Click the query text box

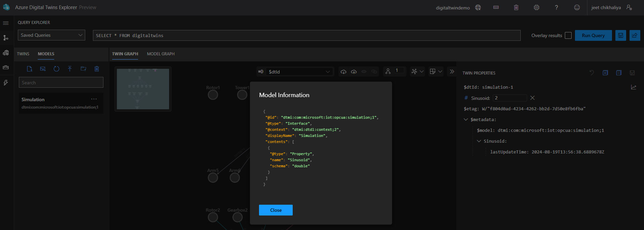(x=307, y=35)
